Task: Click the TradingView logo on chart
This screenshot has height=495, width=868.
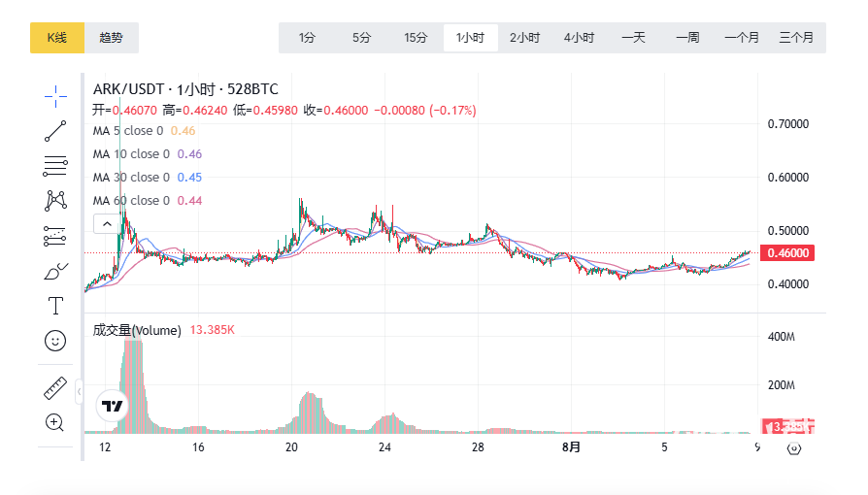Action: click(x=113, y=406)
